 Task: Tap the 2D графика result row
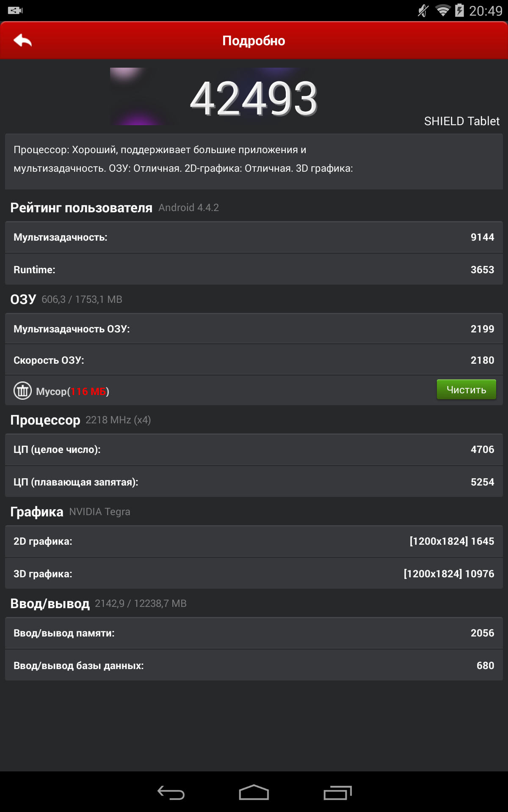(254, 541)
